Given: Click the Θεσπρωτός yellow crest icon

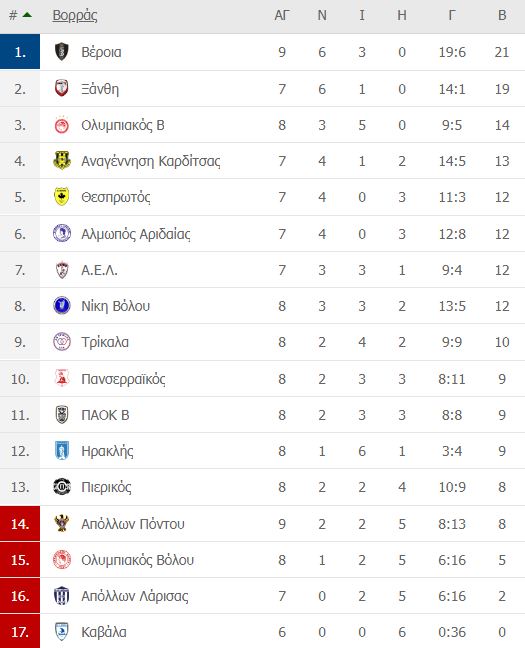Looking at the screenshot, I should (62, 197).
